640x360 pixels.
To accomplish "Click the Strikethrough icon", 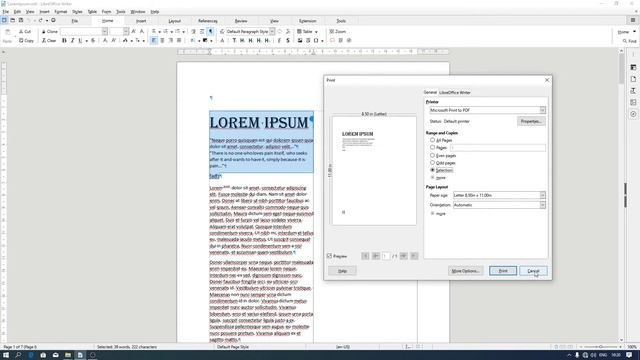I will click(93, 40).
